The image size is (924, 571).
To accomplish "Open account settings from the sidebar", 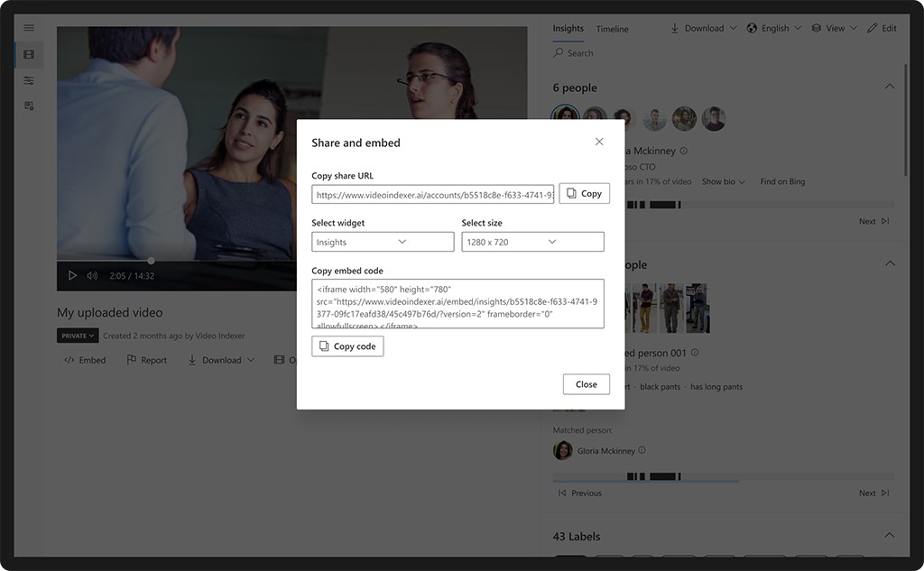I will pyautogui.click(x=28, y=106).
